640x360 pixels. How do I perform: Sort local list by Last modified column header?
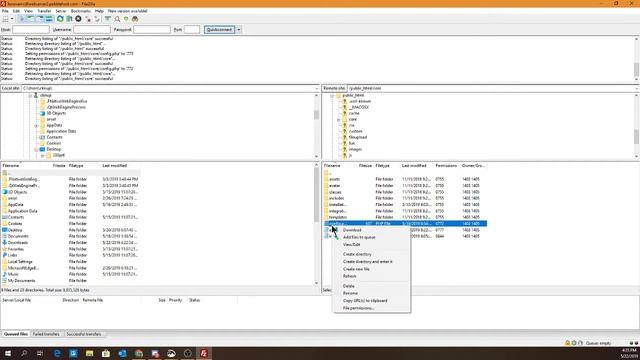point(115,166)
